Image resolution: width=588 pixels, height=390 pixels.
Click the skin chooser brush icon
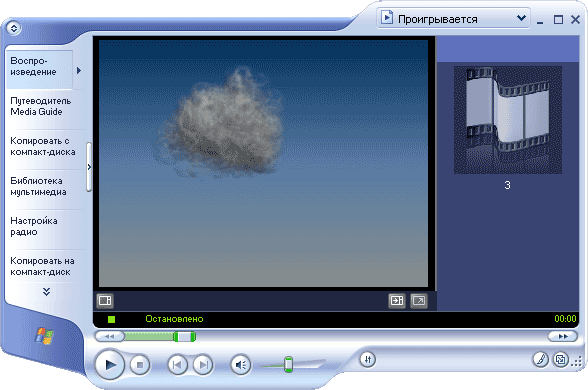540,360
